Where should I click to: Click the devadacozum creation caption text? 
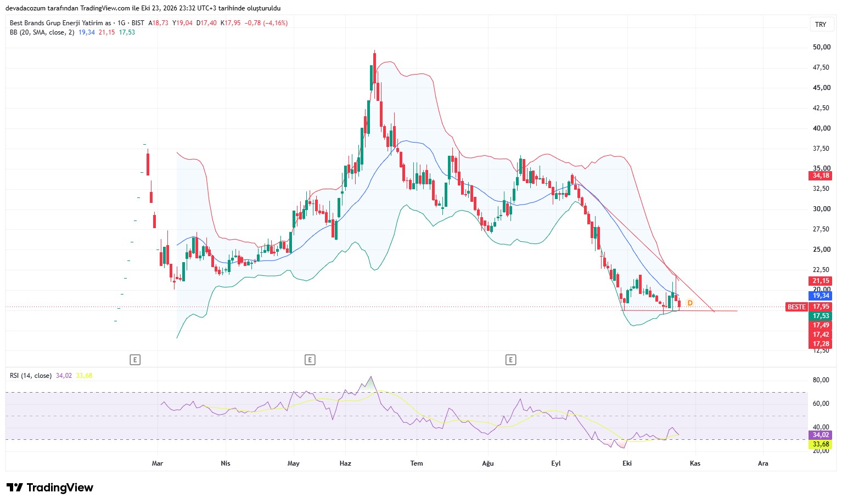(143, 8)
